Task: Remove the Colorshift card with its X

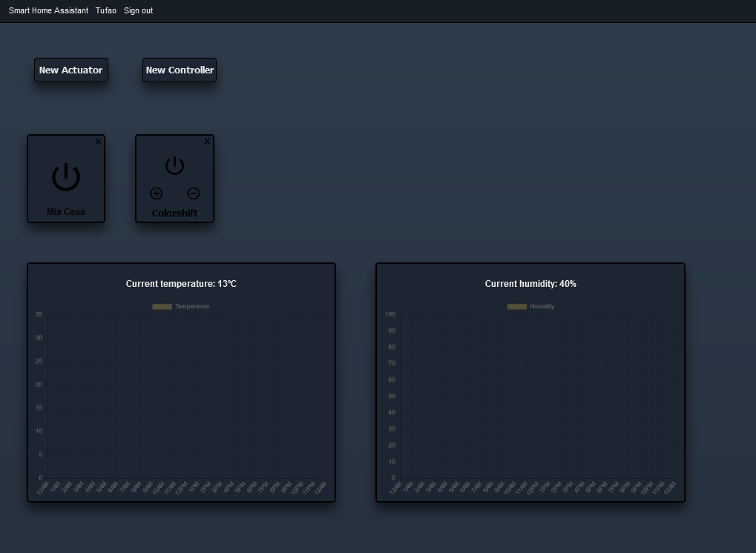Action: click(x=207, y=142)
